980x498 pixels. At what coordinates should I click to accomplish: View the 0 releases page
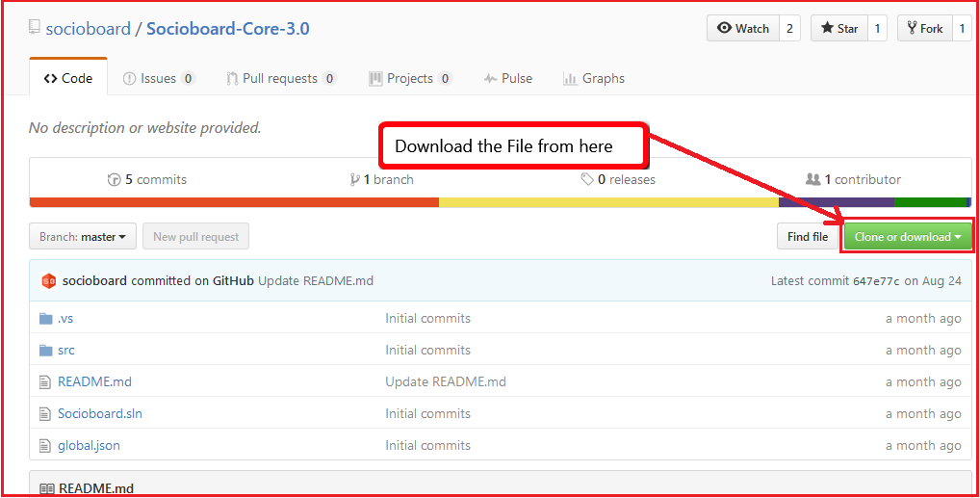tap(617, 179)
